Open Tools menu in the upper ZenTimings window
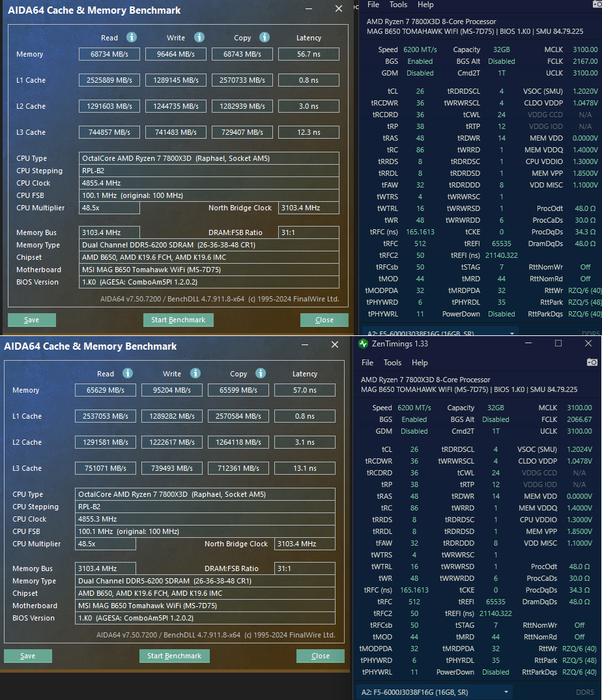This screenshot has width=602, height=700. (398, 5)
